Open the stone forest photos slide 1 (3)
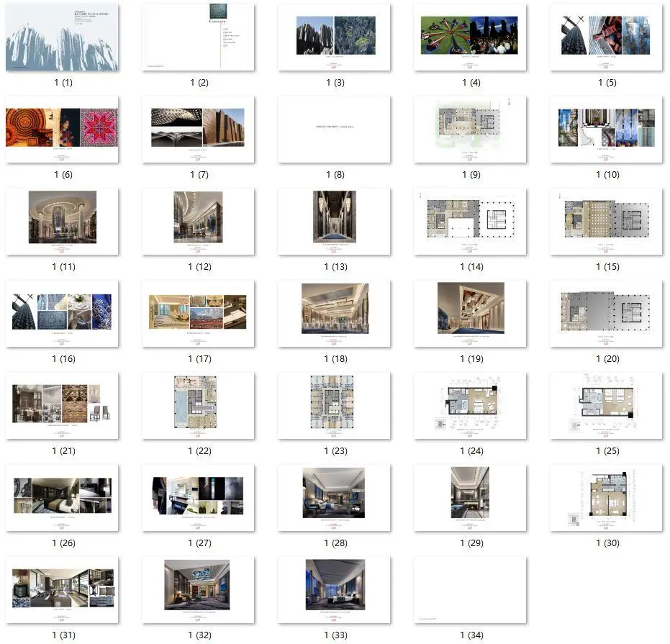 [x=334, y=37]
